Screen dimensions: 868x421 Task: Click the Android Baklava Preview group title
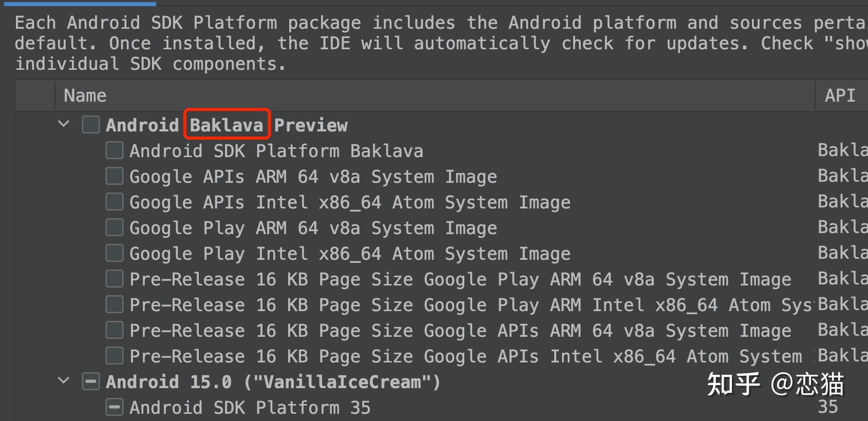click(227, 125)
